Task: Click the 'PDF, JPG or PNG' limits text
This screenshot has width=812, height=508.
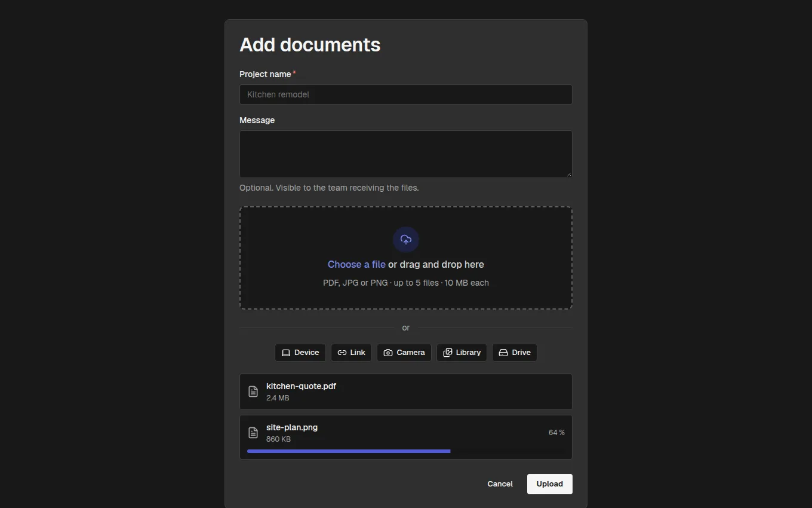Action: pos(406,283)
